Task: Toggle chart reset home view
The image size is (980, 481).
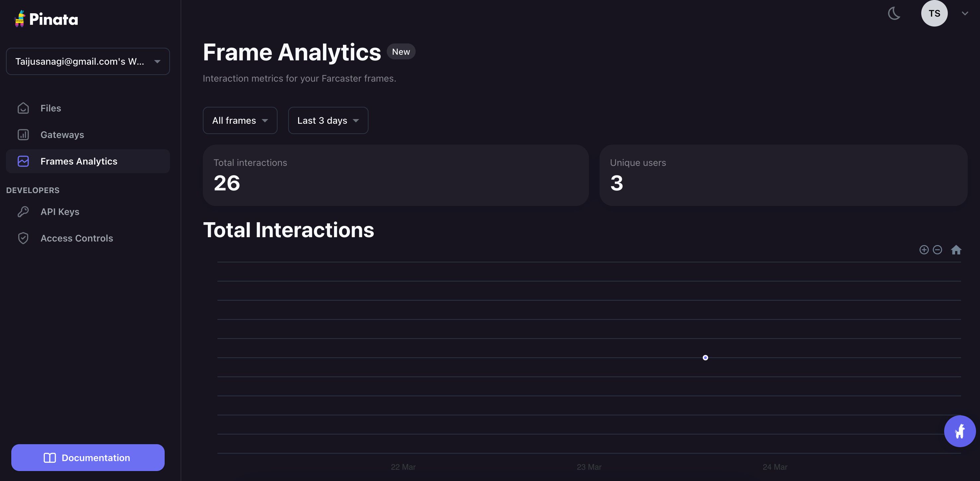Action: coord(956,249)
